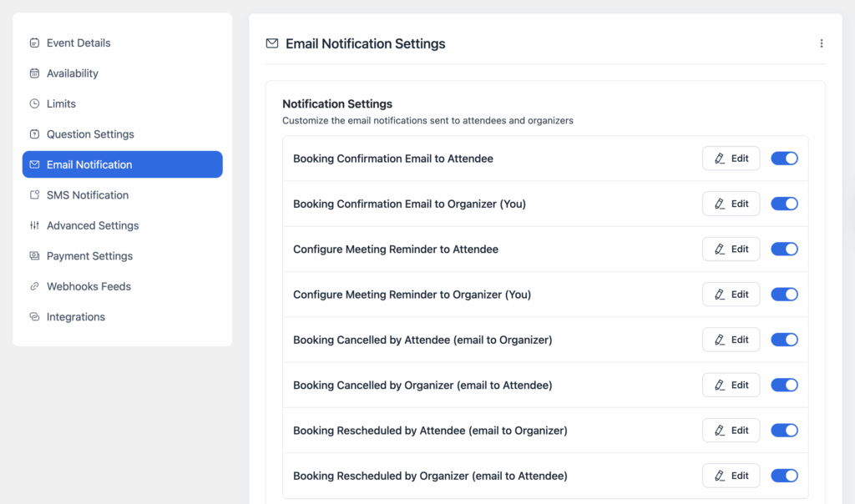Click the envelope icon beside Email Notification Settings
Viewport: 855px width, 504px height.
(x=271, y=43)
